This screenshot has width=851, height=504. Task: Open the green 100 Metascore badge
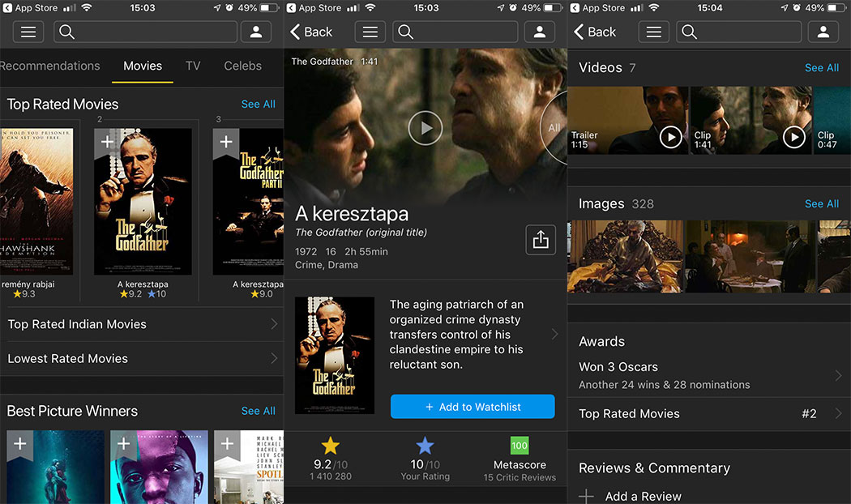pos(520,446)
